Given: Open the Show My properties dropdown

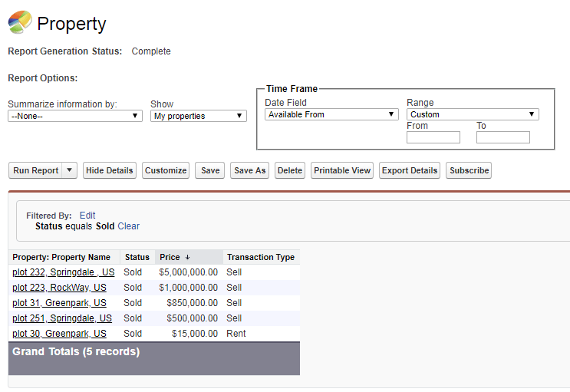Looking at the screenshot, I should pos(199,116).
